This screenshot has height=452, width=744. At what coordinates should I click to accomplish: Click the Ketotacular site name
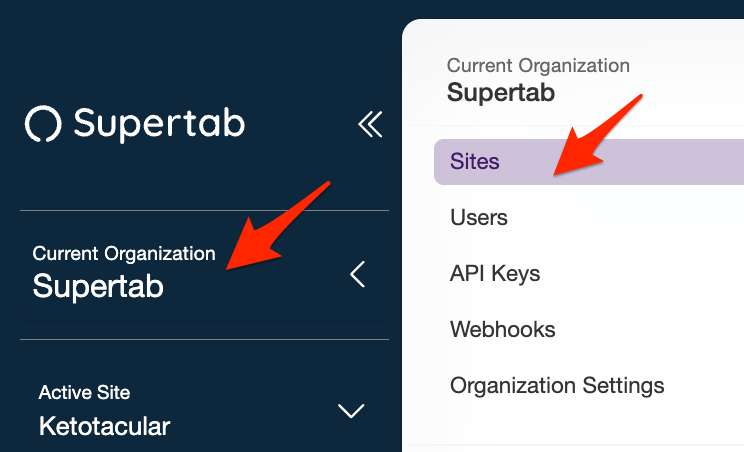(x=104, y=426)
